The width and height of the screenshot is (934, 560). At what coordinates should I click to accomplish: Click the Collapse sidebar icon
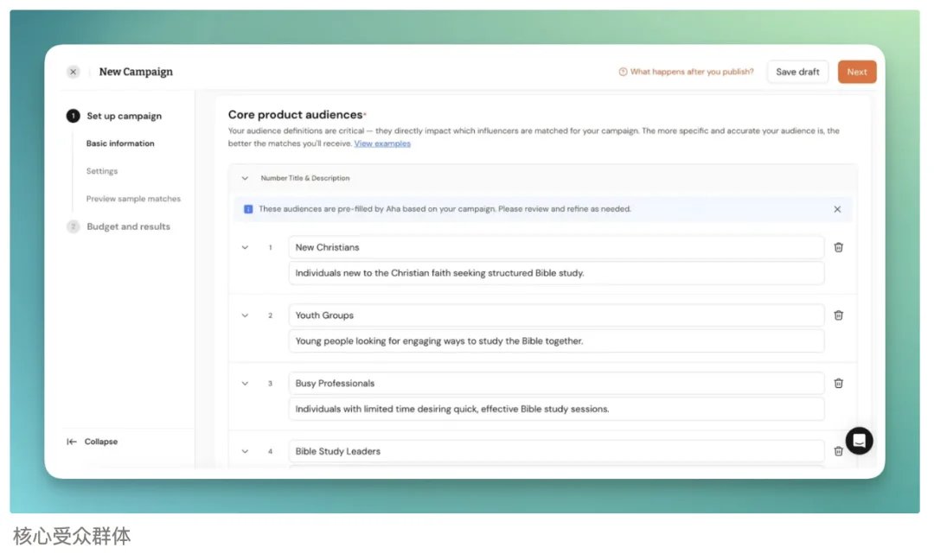tap(72, 442)
